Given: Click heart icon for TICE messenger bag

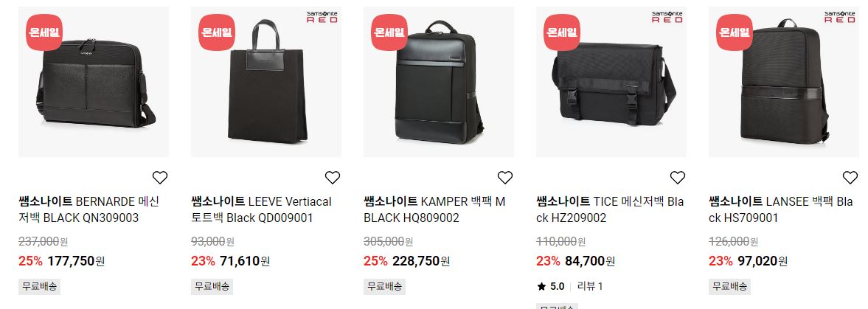Looking at the screenshot, I should point(678,178).
